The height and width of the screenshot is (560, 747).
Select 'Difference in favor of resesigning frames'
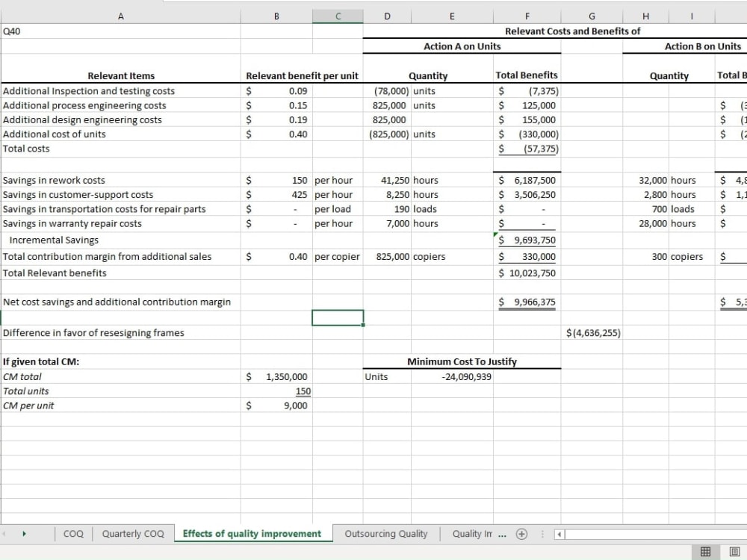point(121,332)
